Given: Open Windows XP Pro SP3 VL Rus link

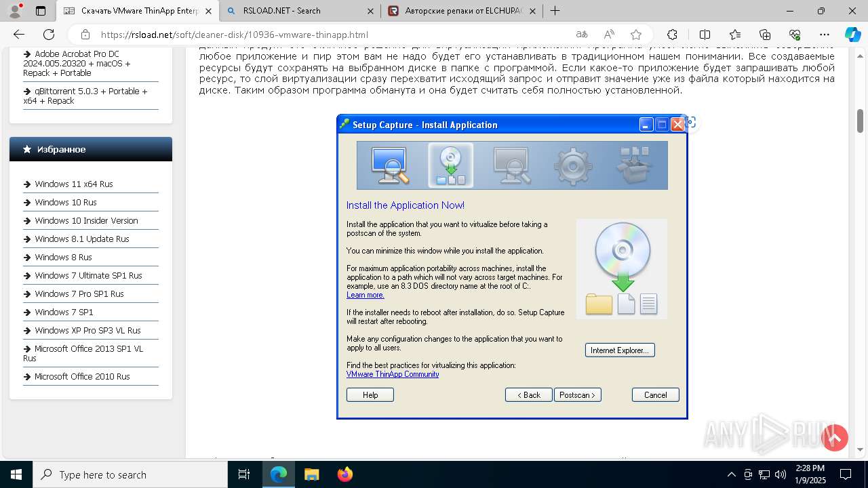Looking at the screenshot, I should point(87,331).
